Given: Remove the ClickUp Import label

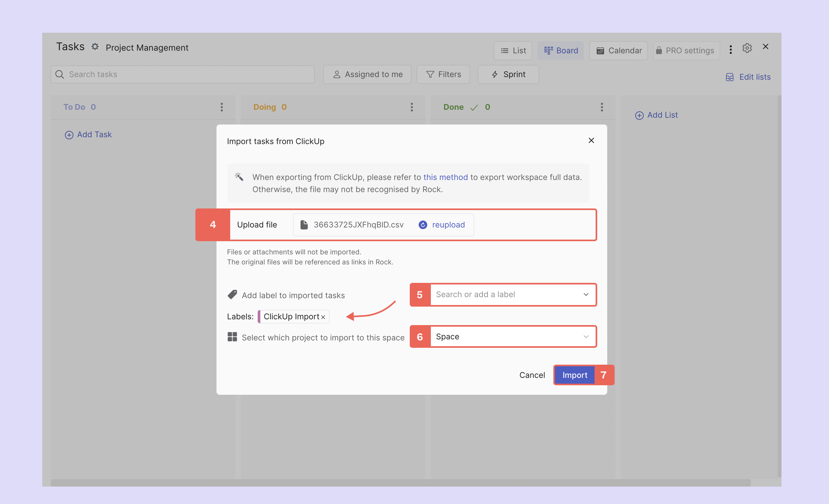Looking at the screenshot, I should 323,317.
